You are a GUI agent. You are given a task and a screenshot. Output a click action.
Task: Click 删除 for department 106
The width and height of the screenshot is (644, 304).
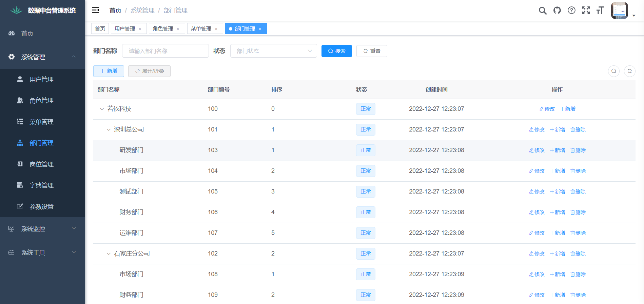pyautogui.click(x=578, y=212)
